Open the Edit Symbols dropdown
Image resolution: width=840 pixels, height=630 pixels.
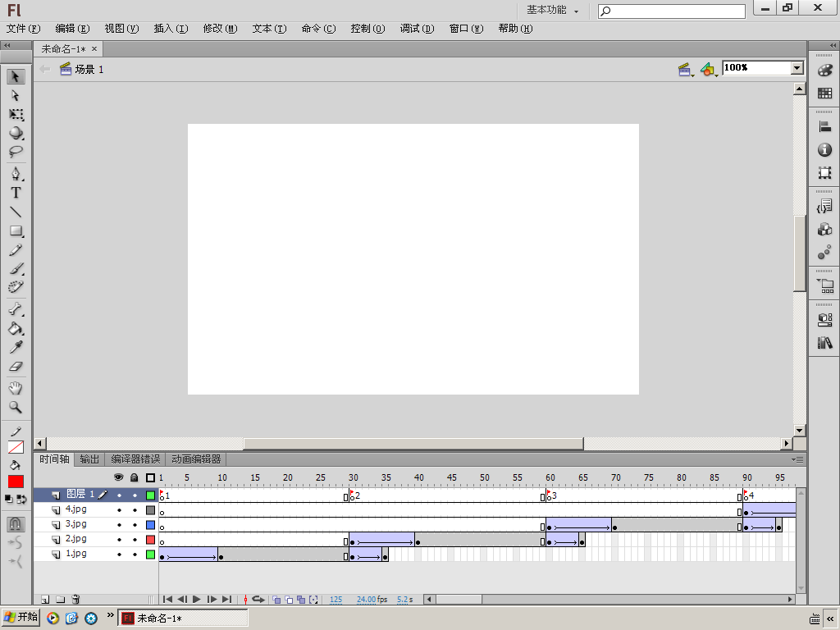709,70
